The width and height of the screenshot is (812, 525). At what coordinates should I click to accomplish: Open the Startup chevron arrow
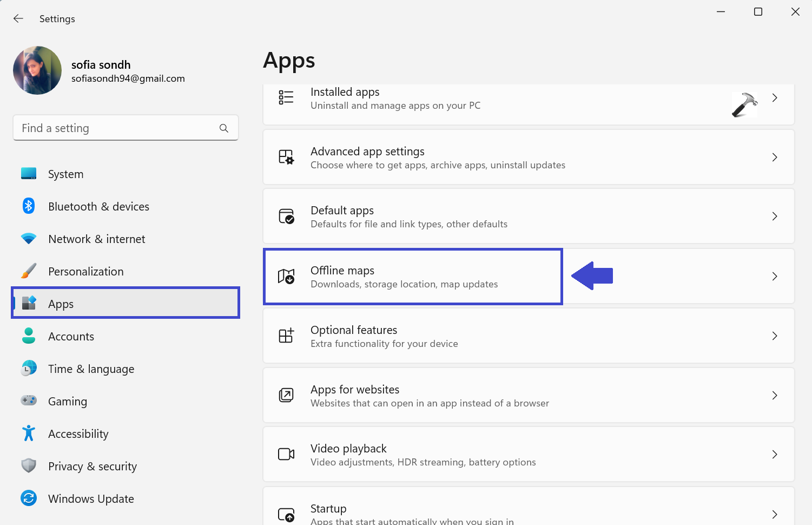775,514
